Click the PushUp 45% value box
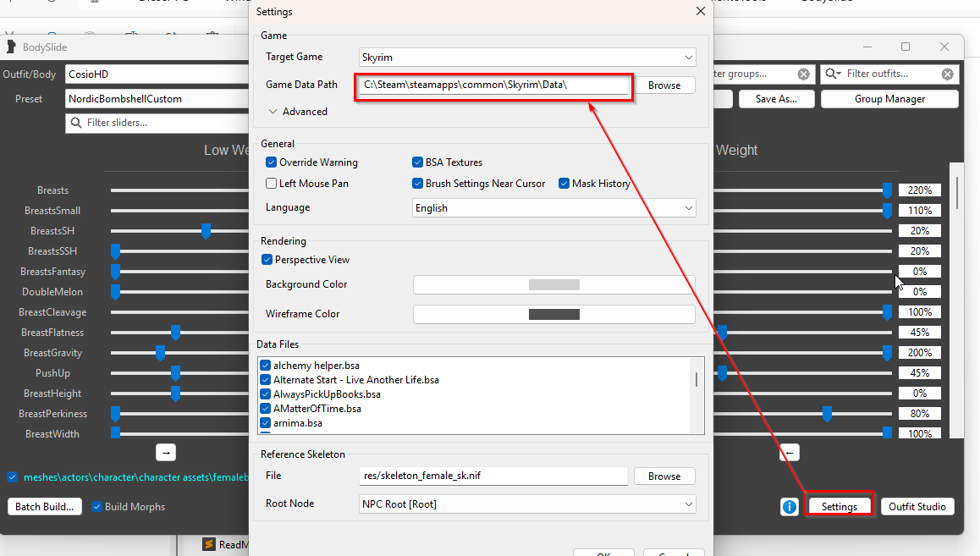Image resolution: width=980 pixels, height=556 pixels. [919, 373]
